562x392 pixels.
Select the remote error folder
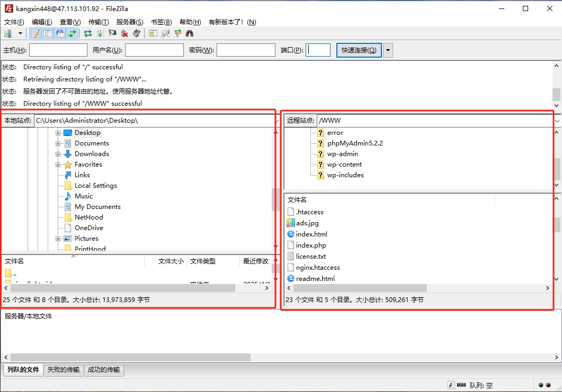(x=335, y=133)
